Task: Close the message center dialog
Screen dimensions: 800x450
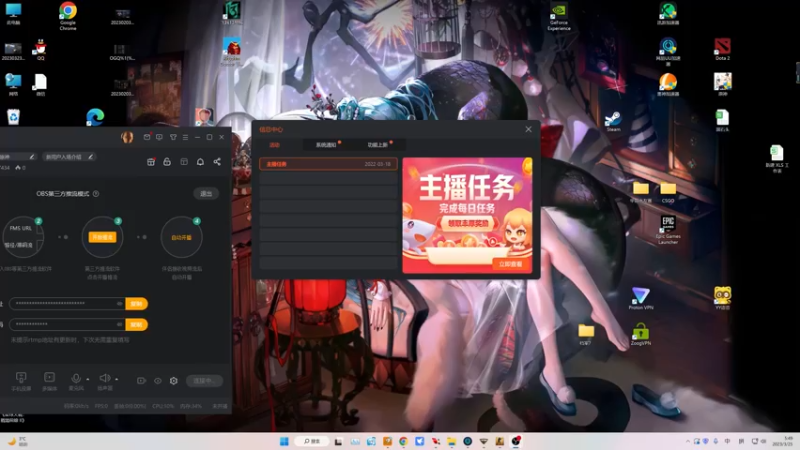Action: tap(529, 129)
